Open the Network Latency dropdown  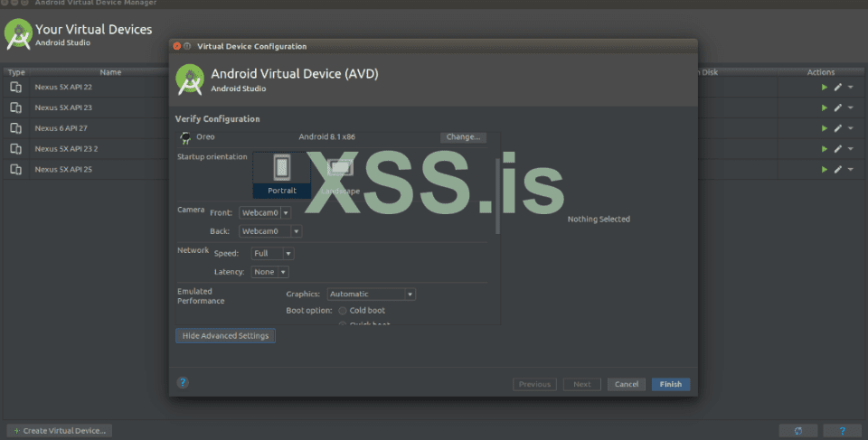(269, 272)
